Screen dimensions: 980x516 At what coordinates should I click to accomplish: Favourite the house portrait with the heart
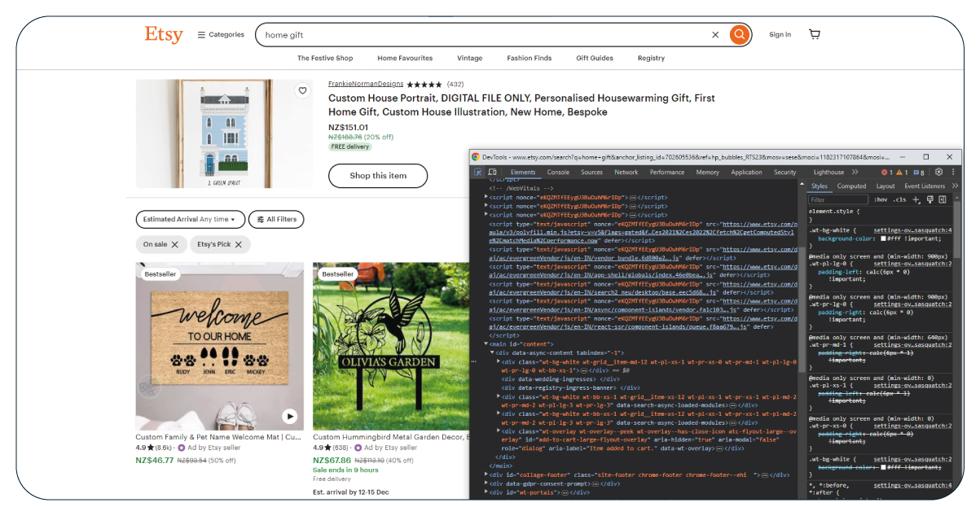[x=302, y=90]
